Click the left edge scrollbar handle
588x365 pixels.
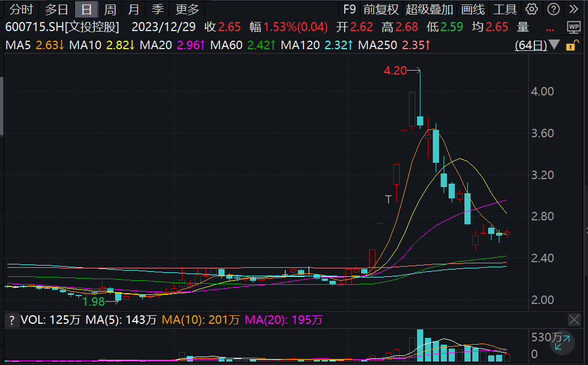click(2, 105)
